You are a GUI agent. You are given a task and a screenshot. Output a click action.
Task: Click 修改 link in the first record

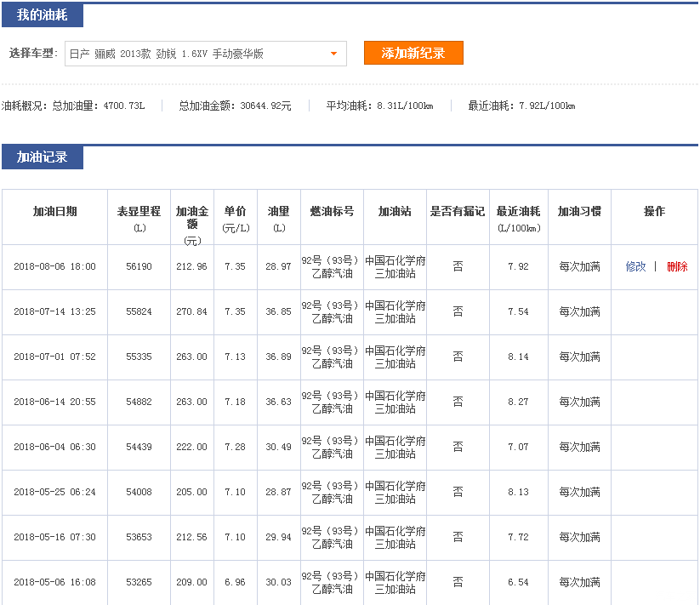coord(635,266)
